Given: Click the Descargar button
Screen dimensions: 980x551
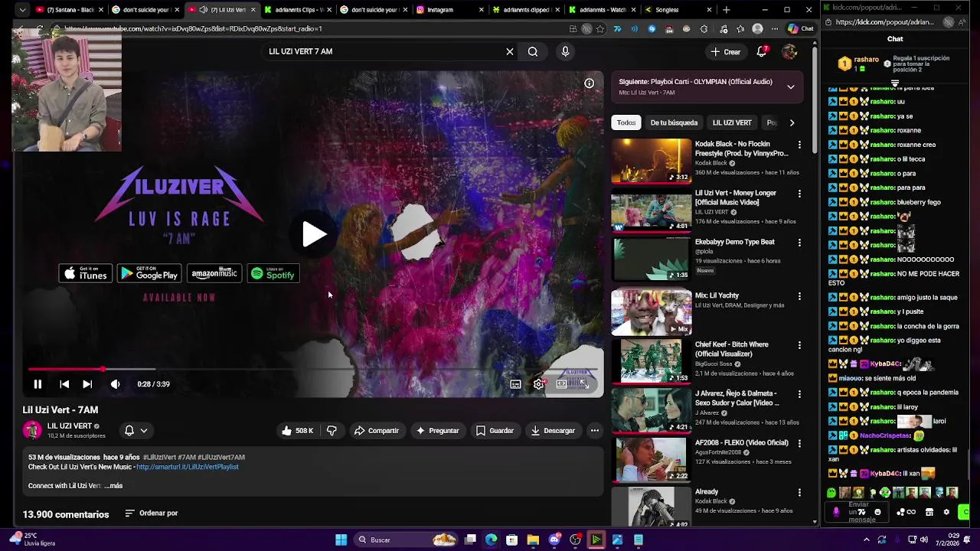Looking at the screenshot, I should coord(553,431).
